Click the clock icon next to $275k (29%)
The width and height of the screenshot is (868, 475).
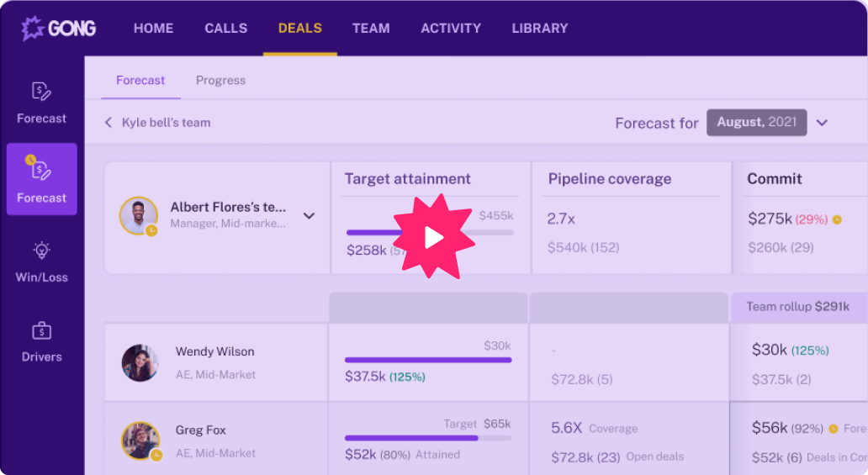point(837,219)
